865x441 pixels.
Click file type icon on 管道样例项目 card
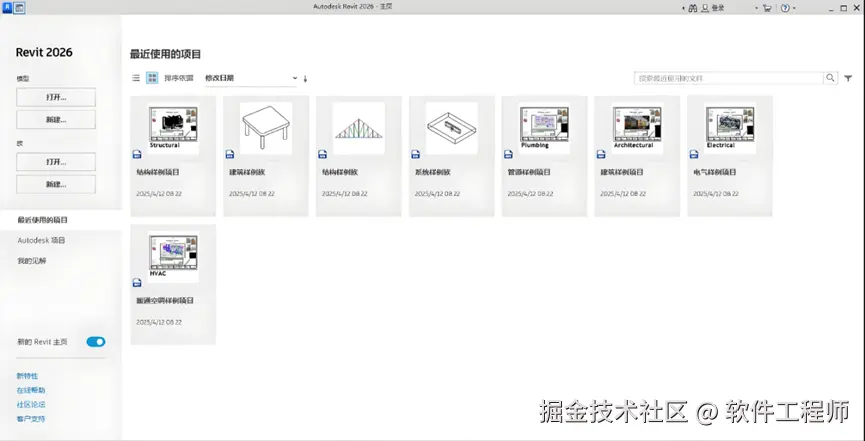(x=508, y=155)
